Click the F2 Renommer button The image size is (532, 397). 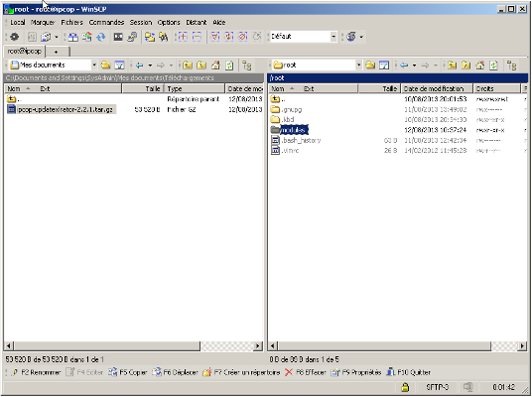click(x=36, y=372)
